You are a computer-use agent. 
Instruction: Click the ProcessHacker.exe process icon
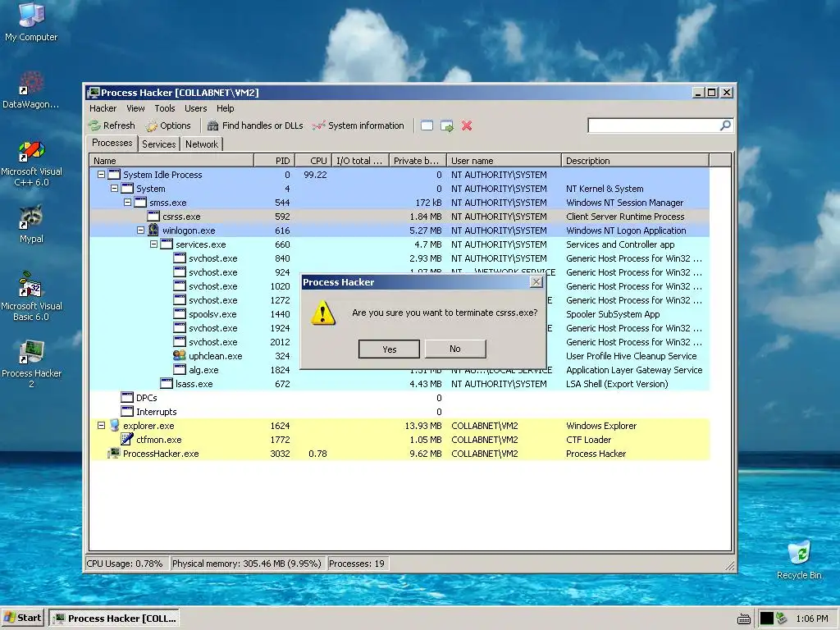(x=113, y=453)
